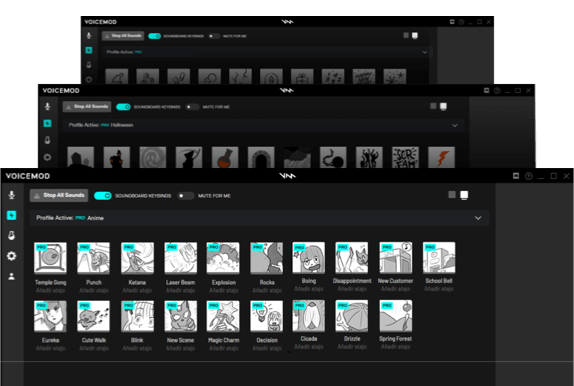Viewport: 574px width, 386px height.
Task: Open Settings gear in front window sidebar
Action: point(11,256)
